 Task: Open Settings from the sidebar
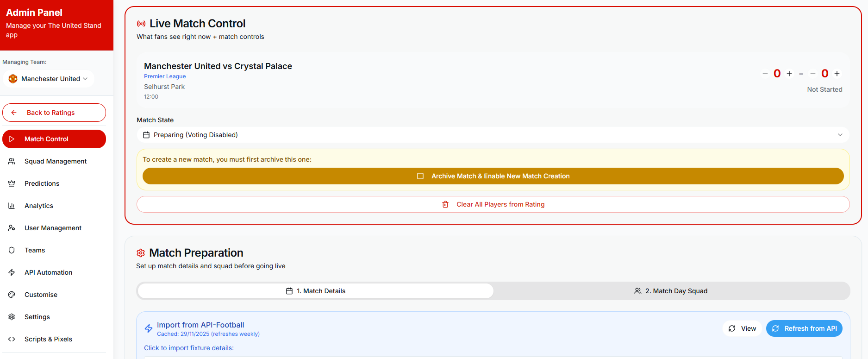tap(54, 317)
